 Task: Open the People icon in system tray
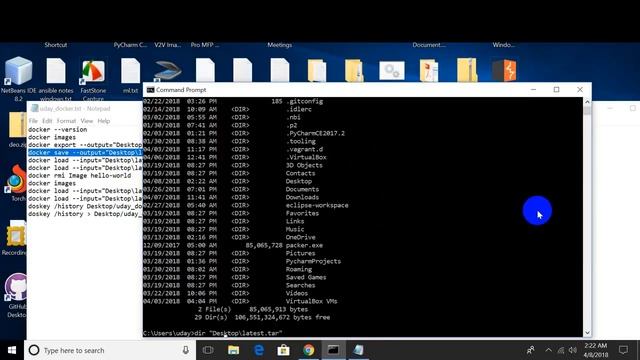(x=531, y=350)
